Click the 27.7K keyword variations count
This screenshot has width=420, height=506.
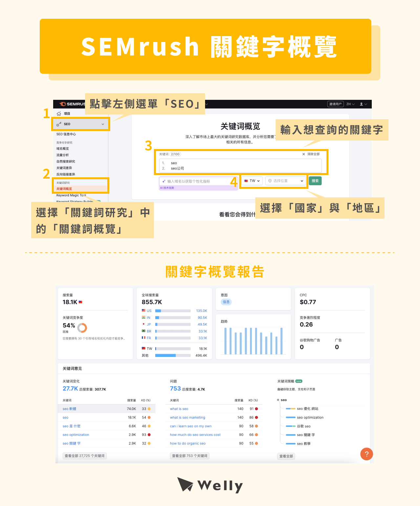tap(70, 389)
